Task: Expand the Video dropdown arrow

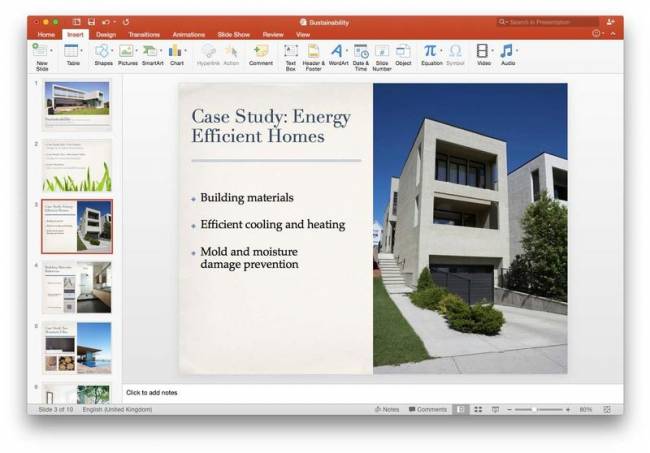Action: click(x=492, y=51)
